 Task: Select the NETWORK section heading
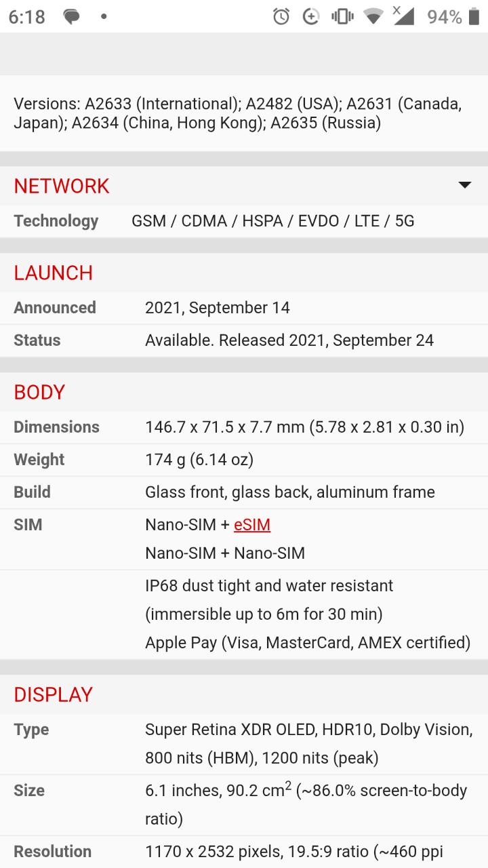62,186
